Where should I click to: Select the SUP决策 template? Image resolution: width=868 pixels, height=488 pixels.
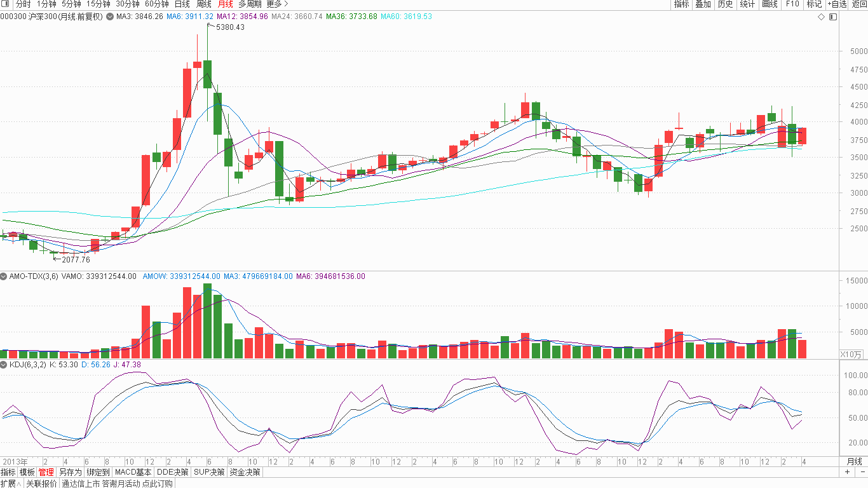coord(209,472)
